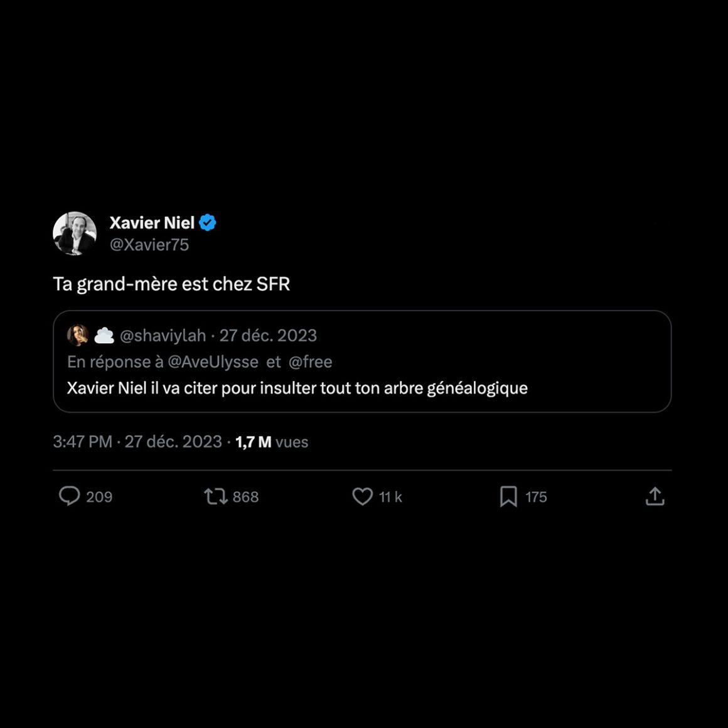The image size is (728, 728).
Task: Click the blue verified badge
Action: point(208,223)
